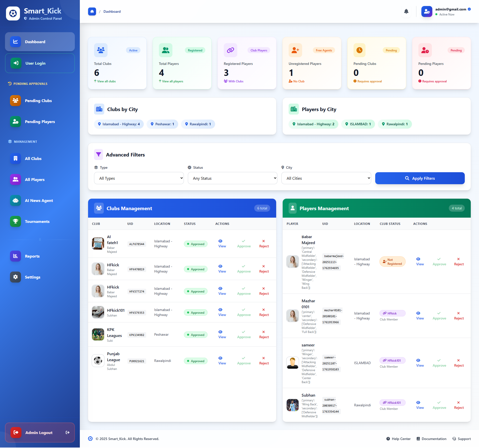Open the All Types dropdown
This screenshot has height=448, width=479.
[139, 178]
